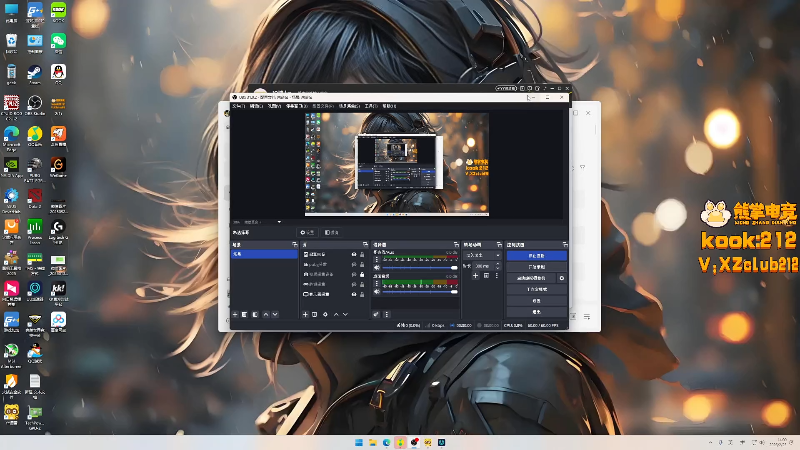Toggle the lock on the third source
This screenshot has height=450, width=800.
tap(362, 274)
